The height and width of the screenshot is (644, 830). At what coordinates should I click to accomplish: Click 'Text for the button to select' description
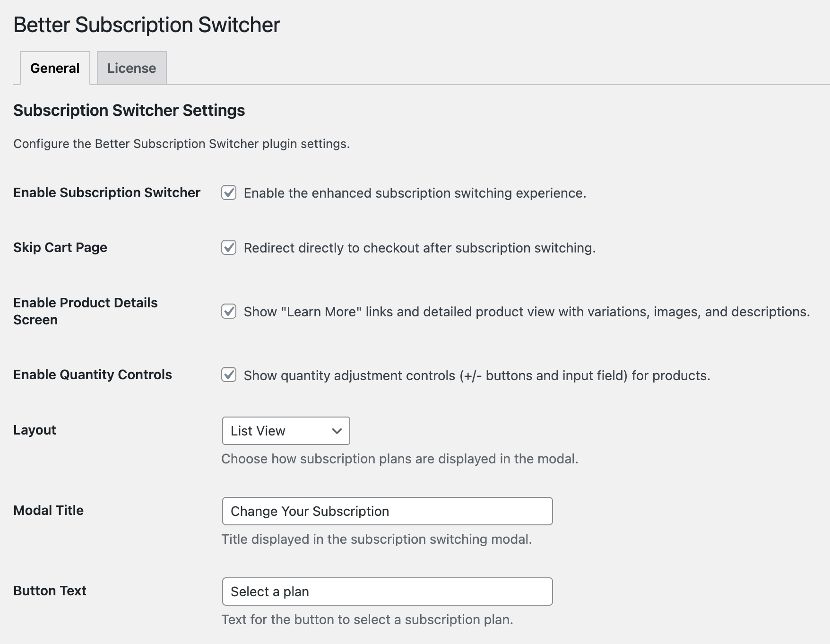pos(367,619)
